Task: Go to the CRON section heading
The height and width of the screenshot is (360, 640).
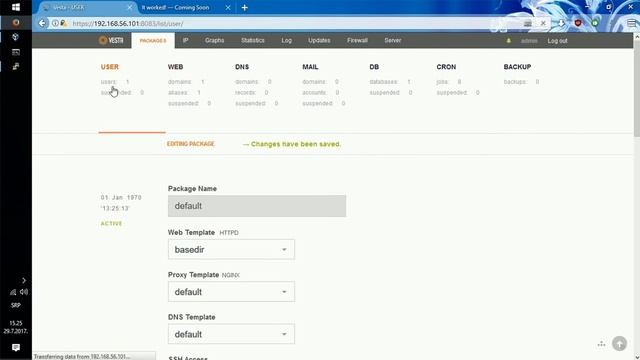Action: click(x=446, y=67)
